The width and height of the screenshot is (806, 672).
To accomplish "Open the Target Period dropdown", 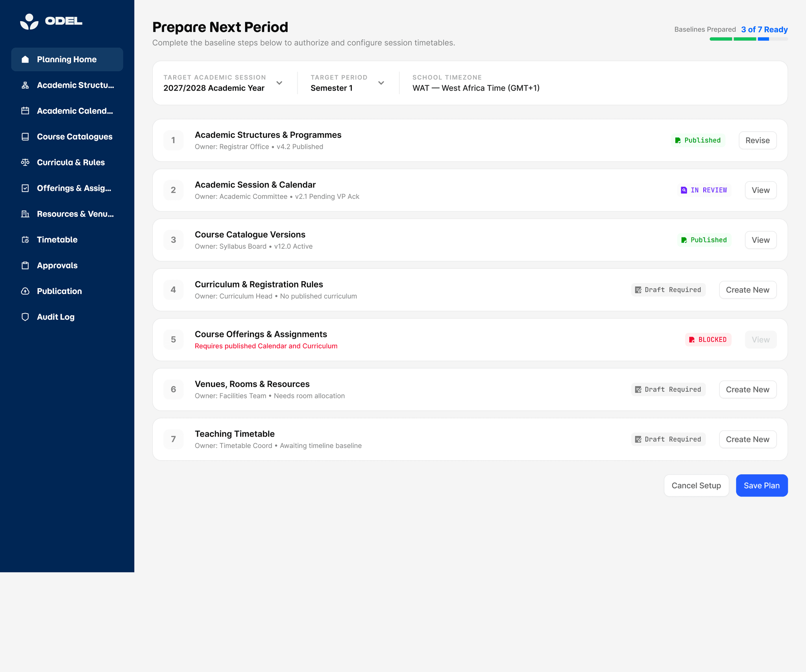I will [348, 83].
